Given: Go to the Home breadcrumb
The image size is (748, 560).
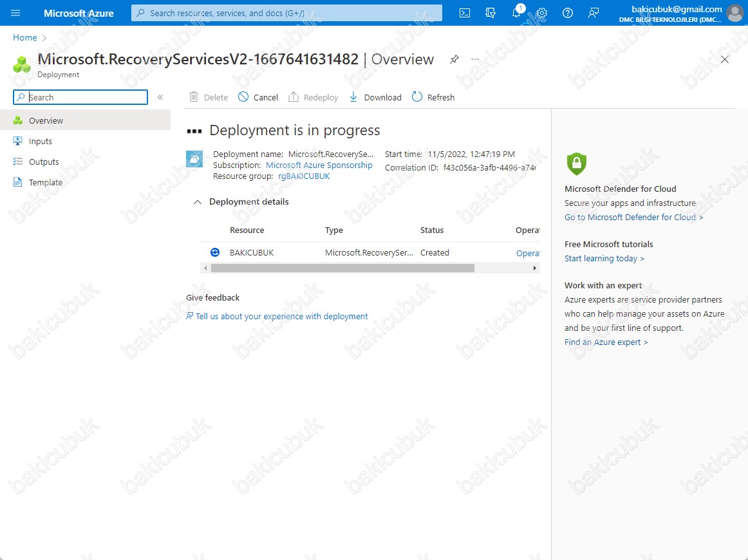Looking at the screenshot, I should point(25,37).
